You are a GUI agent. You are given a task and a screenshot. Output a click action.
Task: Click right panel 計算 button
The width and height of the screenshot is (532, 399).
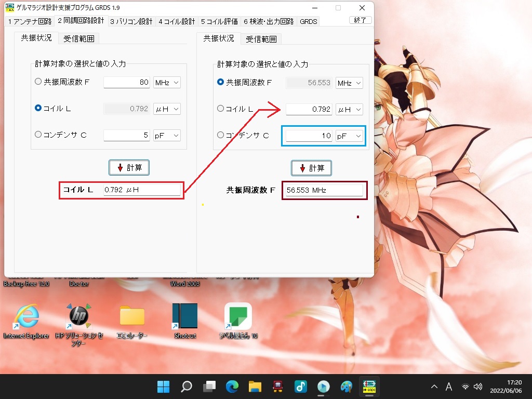(312, 168)
